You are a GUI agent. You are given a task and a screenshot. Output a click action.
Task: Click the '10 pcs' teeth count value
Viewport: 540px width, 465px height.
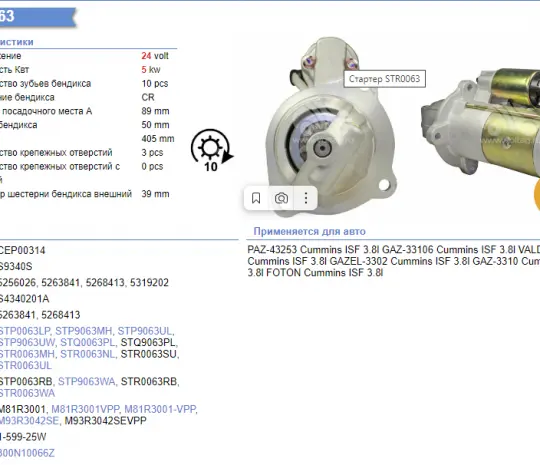(155, 83)
